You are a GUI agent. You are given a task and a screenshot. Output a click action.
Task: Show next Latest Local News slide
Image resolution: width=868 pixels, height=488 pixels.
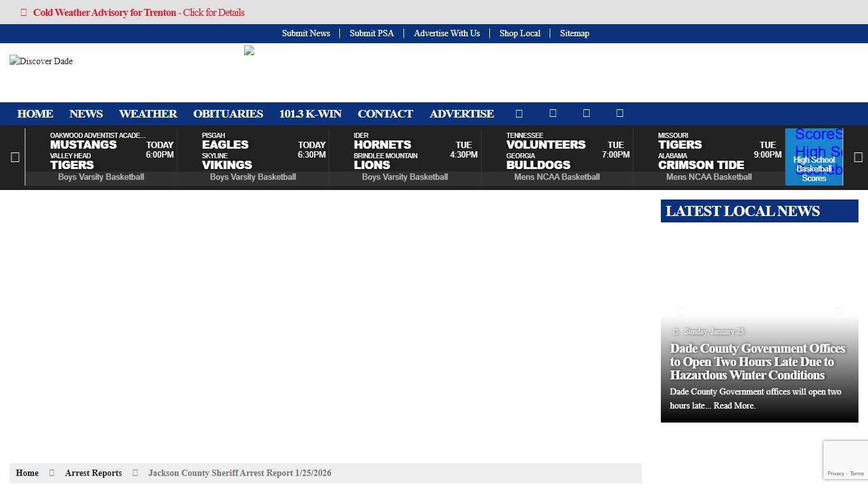tap(838, 312)
